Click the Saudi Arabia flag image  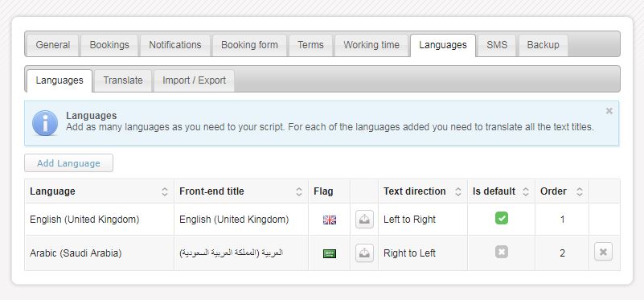pyautogui.click(x=330, y=253)
